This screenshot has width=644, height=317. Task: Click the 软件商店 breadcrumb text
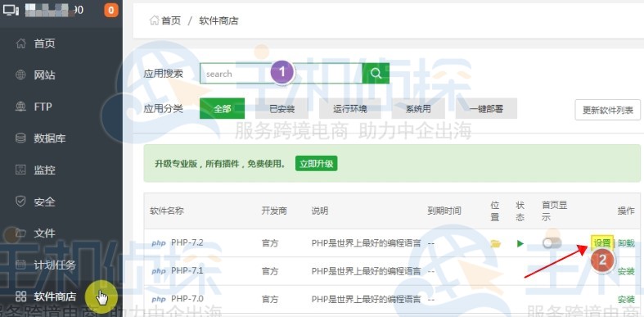[x=218, y=20]
